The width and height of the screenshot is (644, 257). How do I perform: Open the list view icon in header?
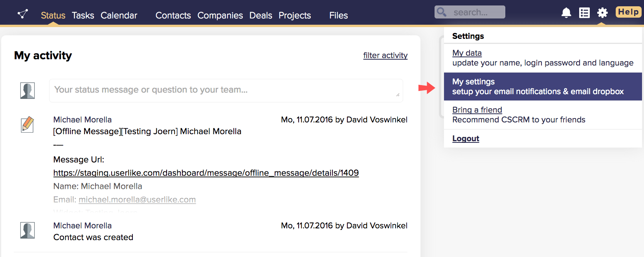pyautogui.click(x=584, y=13)
